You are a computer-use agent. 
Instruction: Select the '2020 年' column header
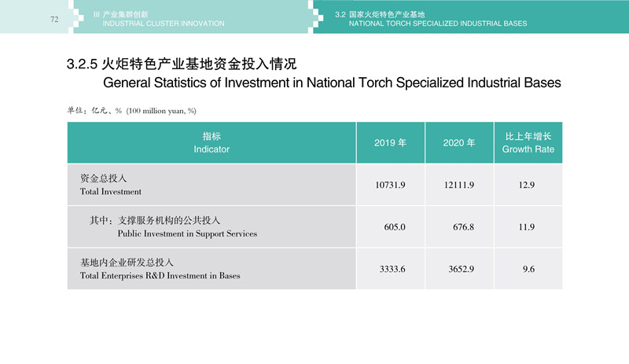point(459,143)
